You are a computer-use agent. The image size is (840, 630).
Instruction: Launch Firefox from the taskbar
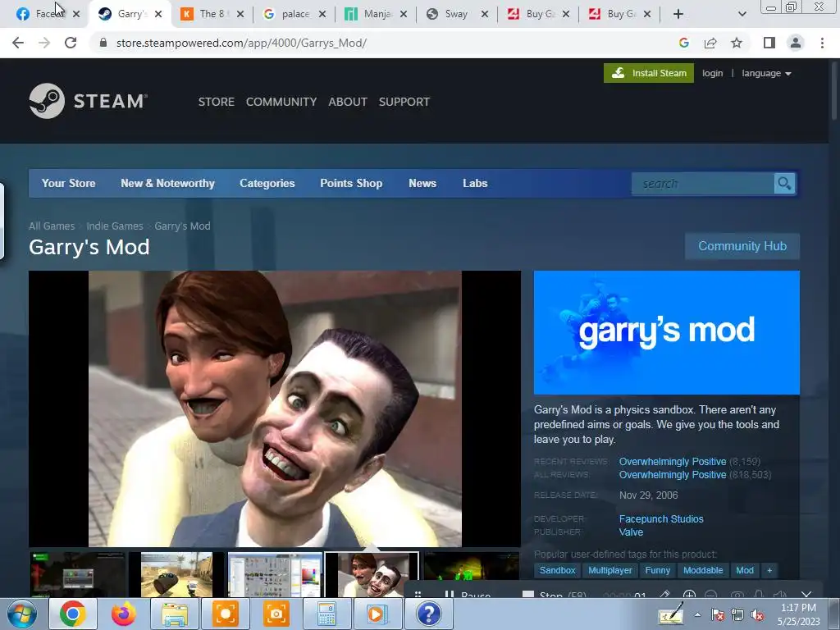(123, 614)
